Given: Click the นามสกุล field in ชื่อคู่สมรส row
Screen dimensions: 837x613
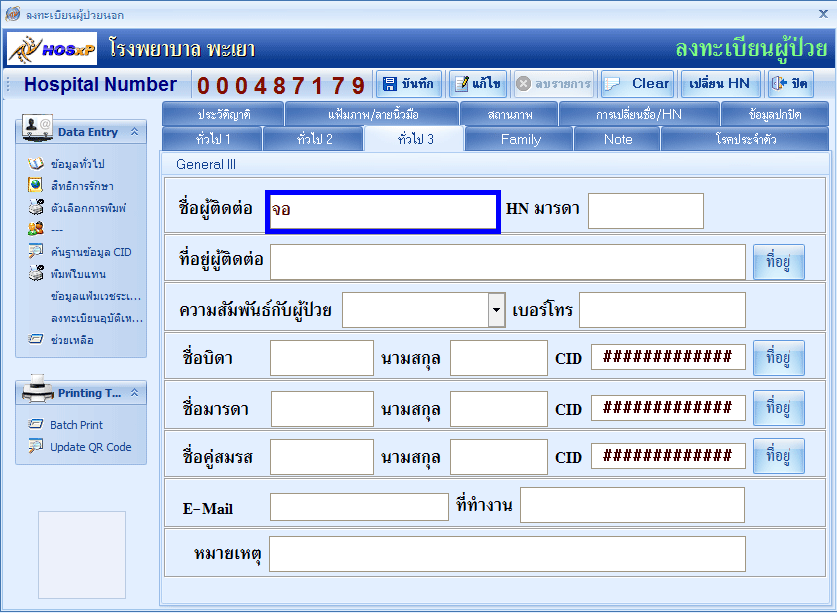Looking at the screenshot, I should 499,457.
